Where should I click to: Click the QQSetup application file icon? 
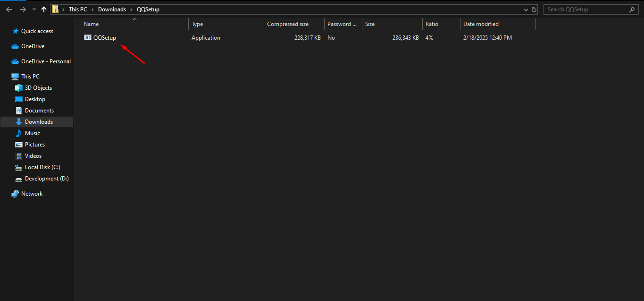pos(87,38)
